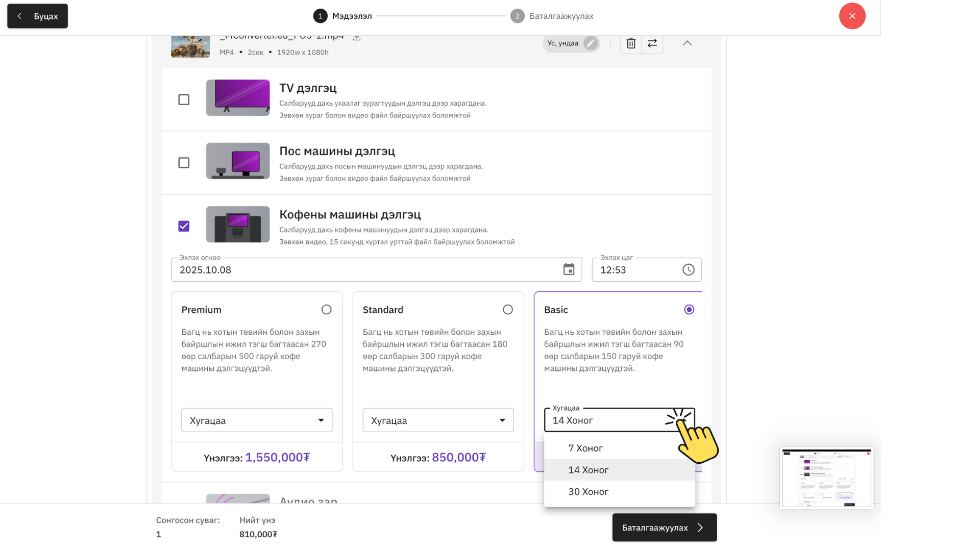Image resolution: width=980 pixels, height=551 pixels.
Task: Click the pencil edit icon on Ус, ундаа tag
Action: 591,43
